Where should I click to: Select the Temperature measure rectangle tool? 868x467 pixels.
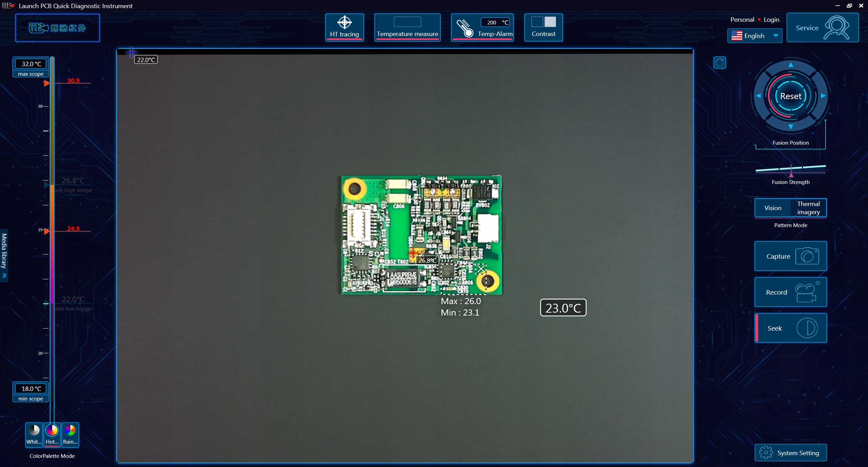[407, 27]
